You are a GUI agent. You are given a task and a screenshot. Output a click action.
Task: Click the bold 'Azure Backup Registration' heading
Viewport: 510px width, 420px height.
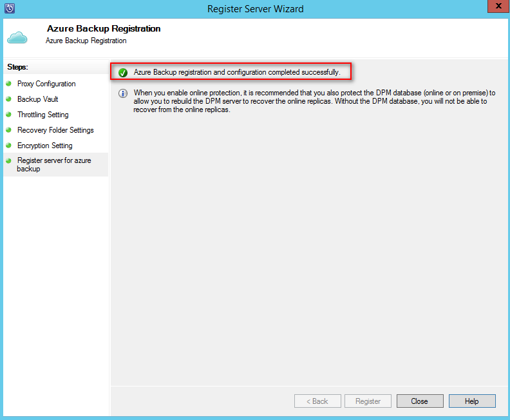tap(104, 28)
